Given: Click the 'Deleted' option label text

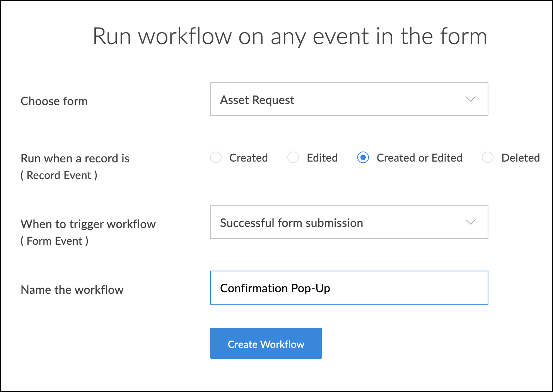Looking at the screenshot, I should pyautogui.click(x=521, y=158).
